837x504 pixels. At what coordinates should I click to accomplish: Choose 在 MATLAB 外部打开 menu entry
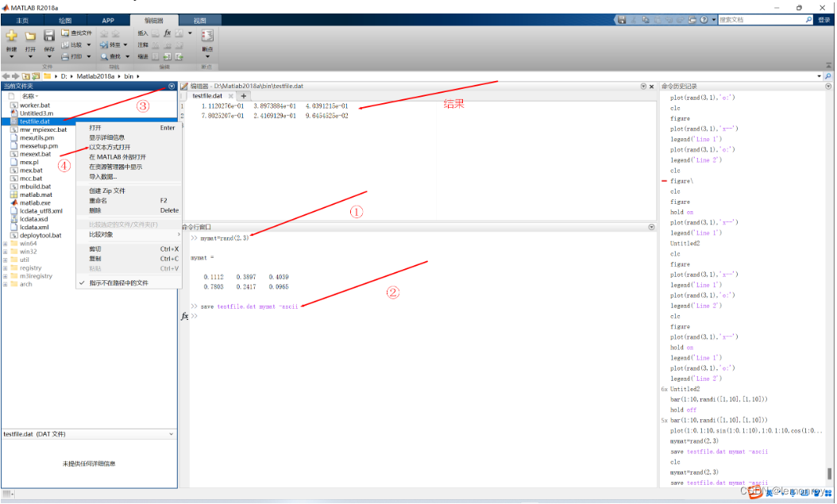pos(118,157)
